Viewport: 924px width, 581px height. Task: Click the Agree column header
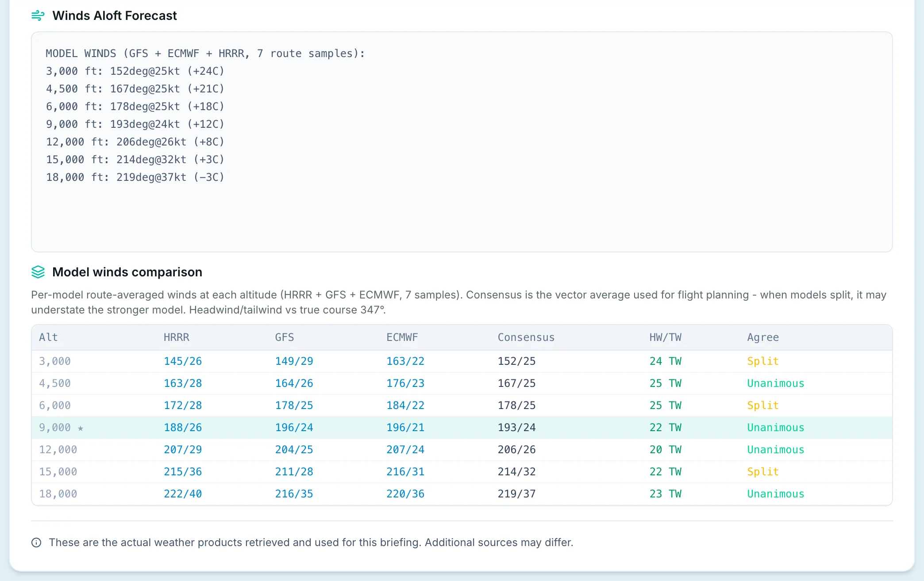point(763,337)
